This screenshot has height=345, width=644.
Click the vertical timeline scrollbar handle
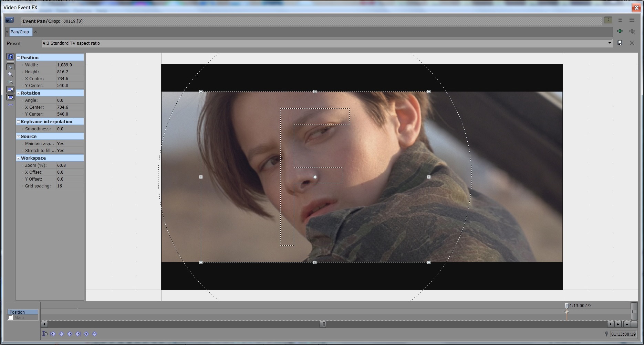(634, 311)
